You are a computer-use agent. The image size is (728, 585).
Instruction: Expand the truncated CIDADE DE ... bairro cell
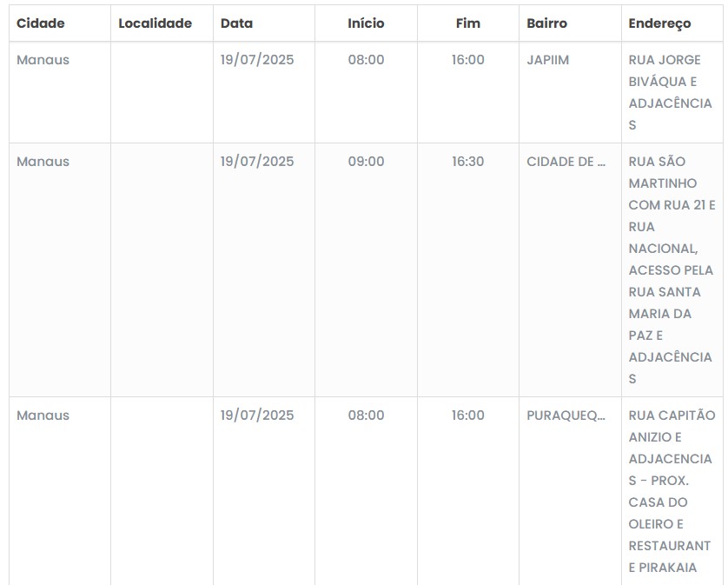(566, 162)
